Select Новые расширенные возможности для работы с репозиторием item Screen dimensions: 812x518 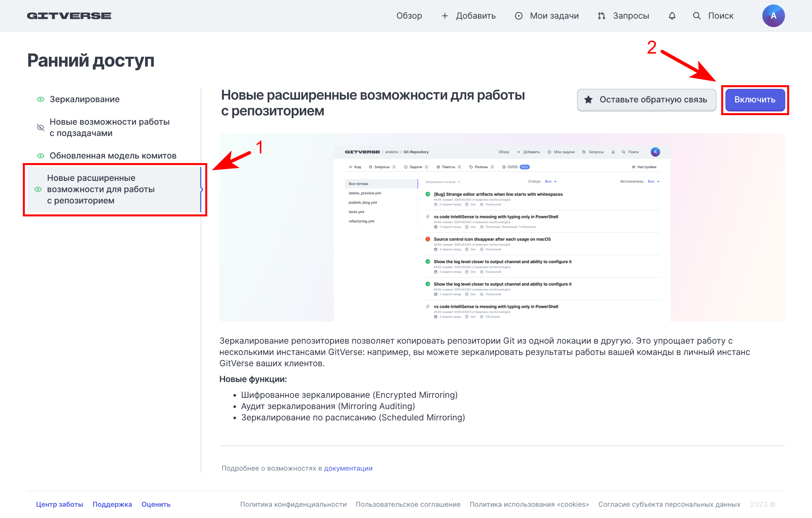(114, 189)
